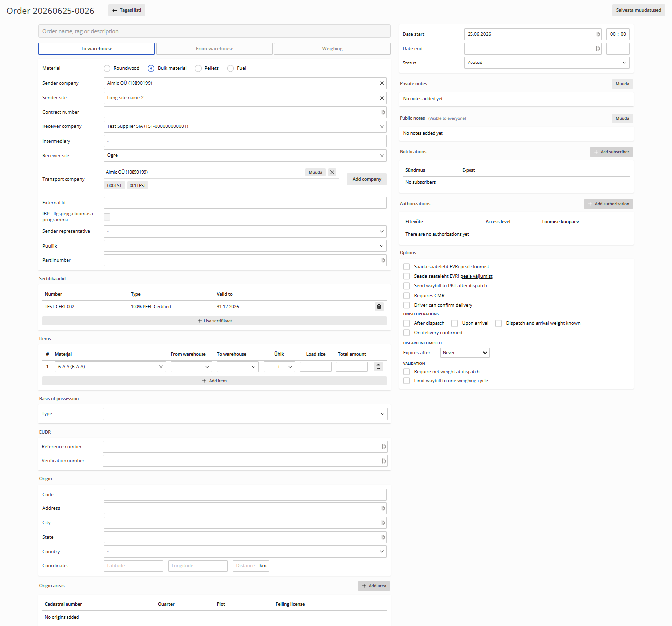Enable Require net weight at dispatch
This screenshot has height=626, width=672.
406,372
